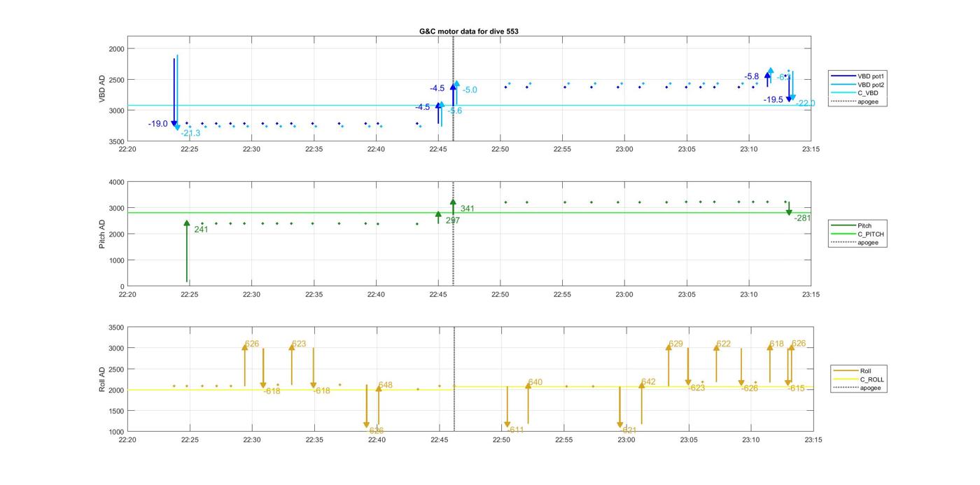Click the 'Pitch AD' y-axis label
This screenshot has width=980, height=485.
(x=102, y=234)
